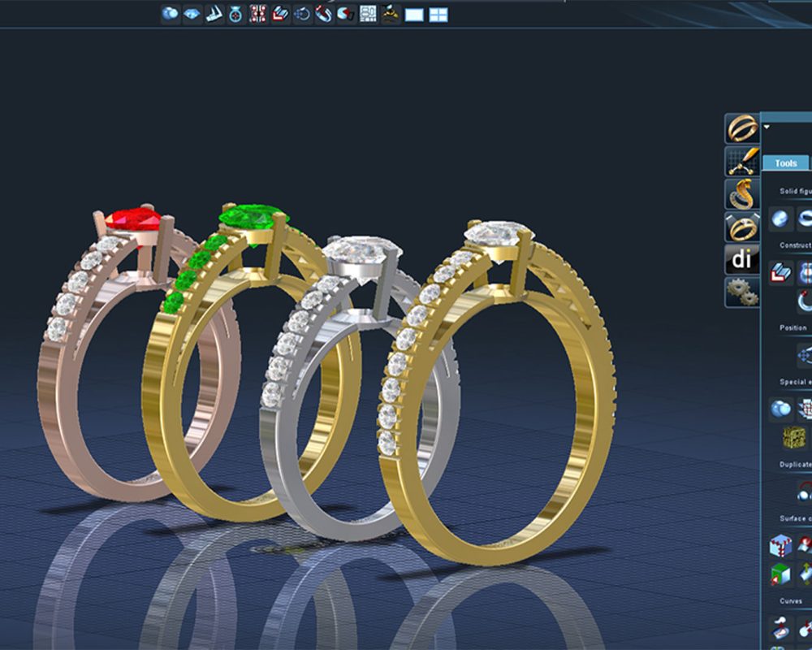Select the gem/diamond tool in the top toolbar

coord(191,13)
